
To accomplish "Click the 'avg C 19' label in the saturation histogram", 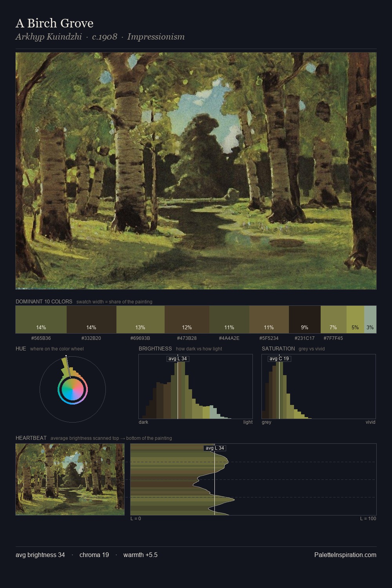I will 279,359.
